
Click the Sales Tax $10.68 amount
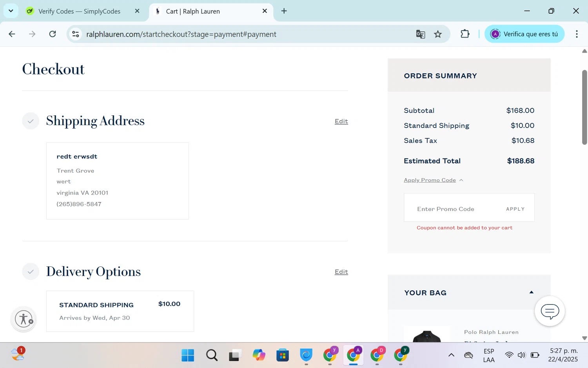click(x=523, y=140)
